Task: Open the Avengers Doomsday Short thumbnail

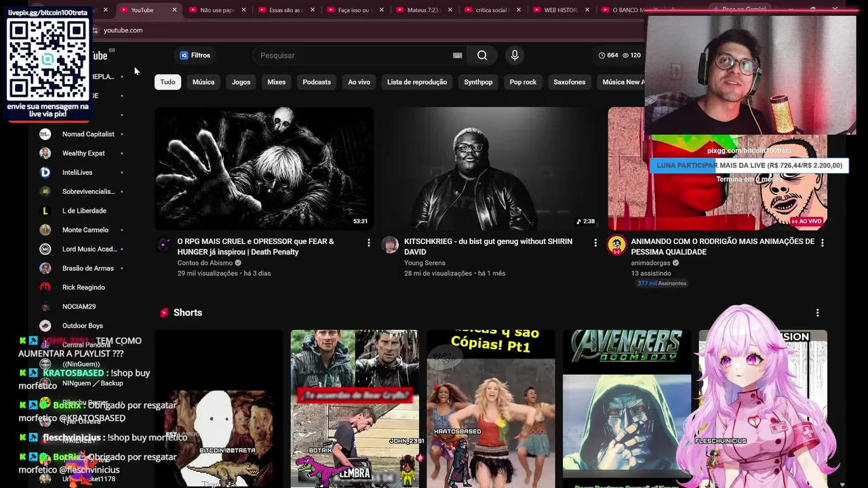Action: click(x=627, y=409)
